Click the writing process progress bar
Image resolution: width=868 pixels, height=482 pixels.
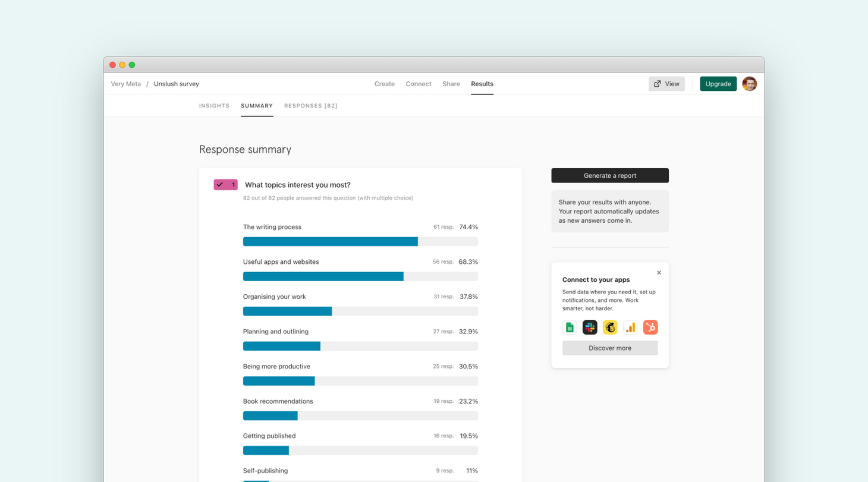click(360, 241)
